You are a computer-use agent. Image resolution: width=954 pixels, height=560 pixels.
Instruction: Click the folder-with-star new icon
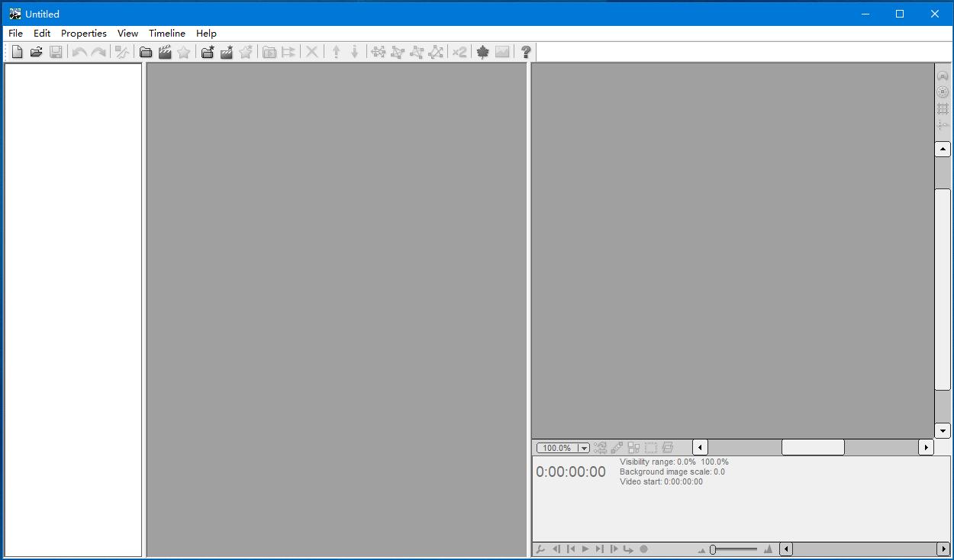click(207, 52)
